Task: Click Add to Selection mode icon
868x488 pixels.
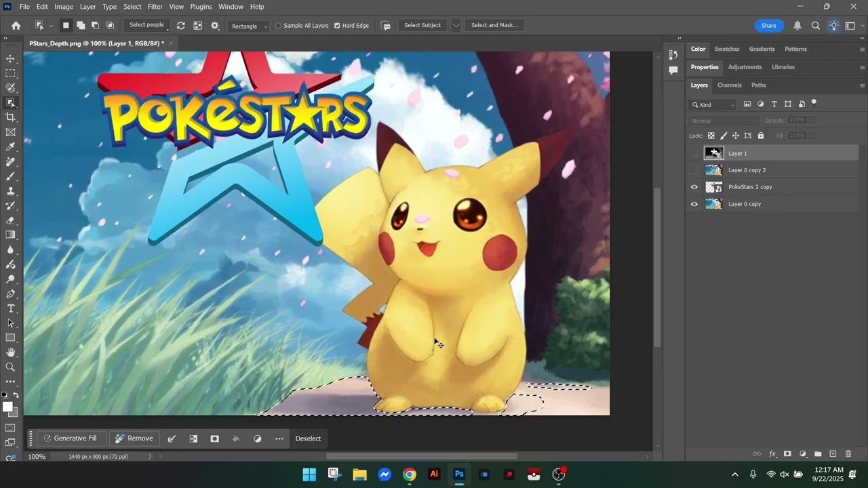Action: click(x=81, y=26)
